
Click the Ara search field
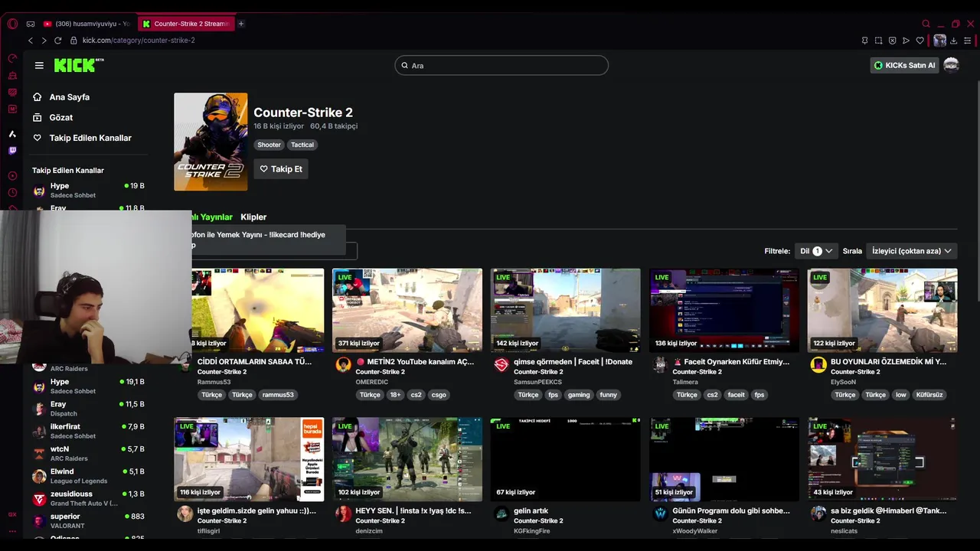coord(501,66)
